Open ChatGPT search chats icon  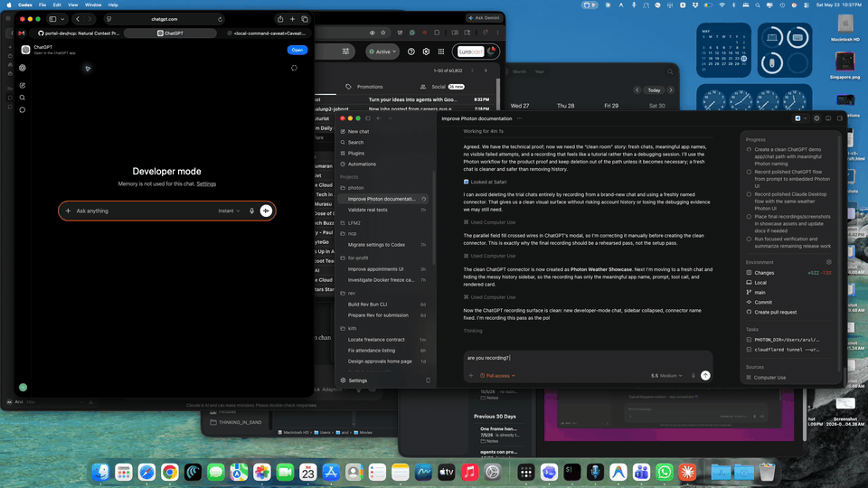(23, 98)
